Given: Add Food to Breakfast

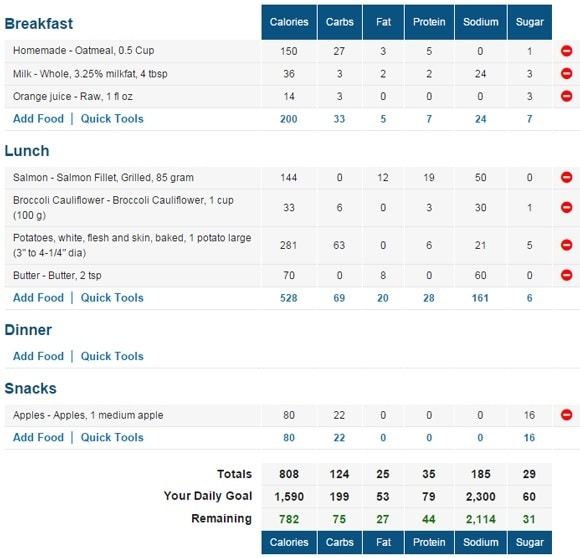Looking at the screenshot, I should point(38,119).
